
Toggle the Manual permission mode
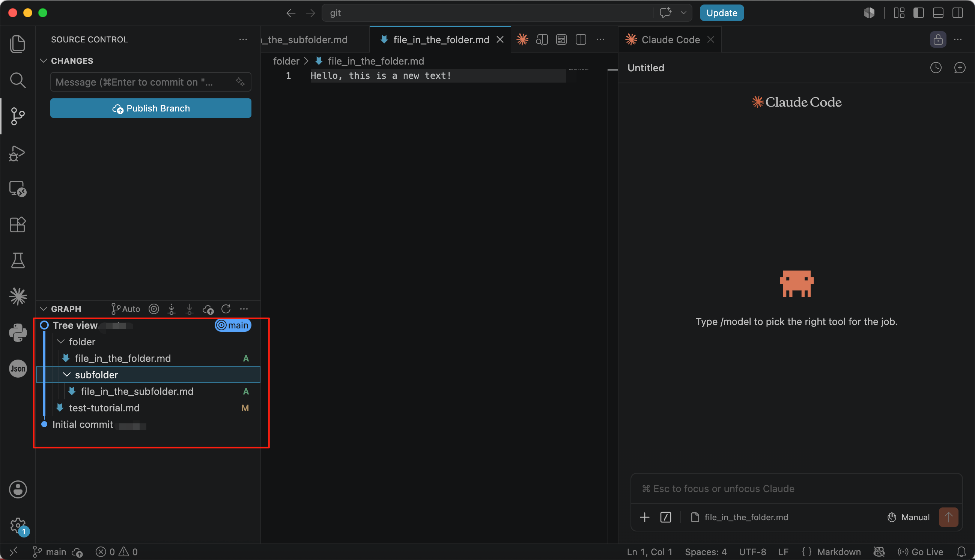point(909,517)
